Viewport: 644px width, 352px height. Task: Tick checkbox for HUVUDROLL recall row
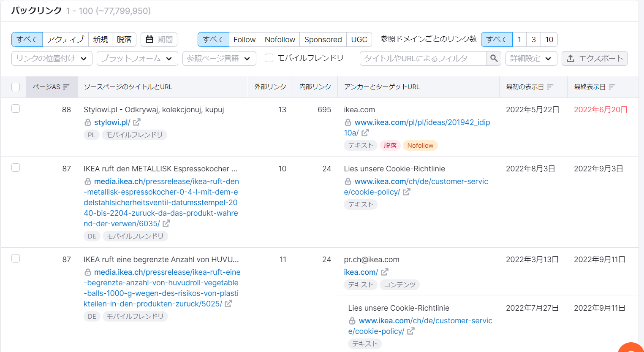tap(16, 258)
